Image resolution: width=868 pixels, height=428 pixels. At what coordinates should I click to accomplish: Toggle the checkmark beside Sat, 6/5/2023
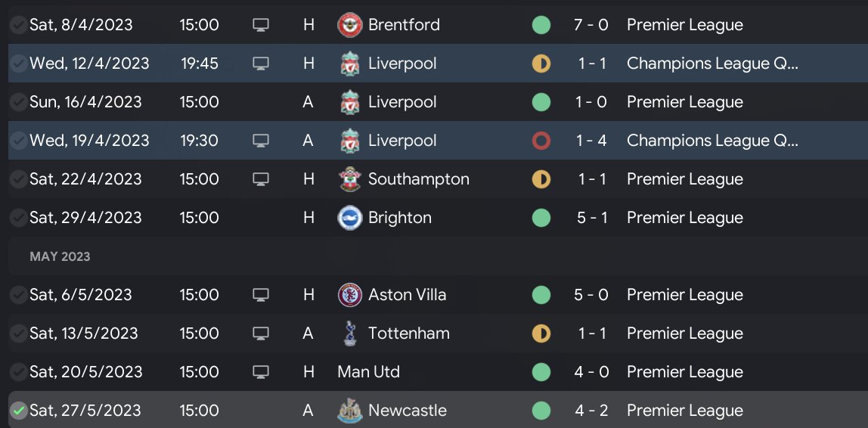pyautogui.click(x=18, y=295)
